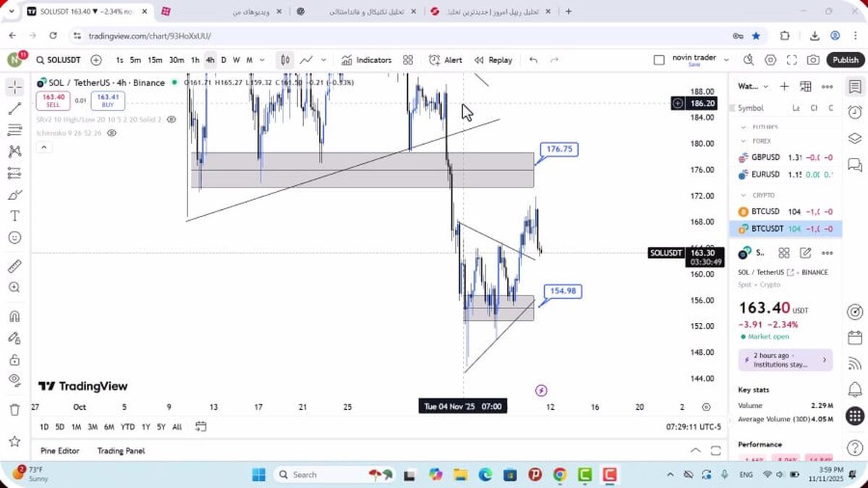Open the favorites star toolbar
This screenshot has height=488, width=868.
14,440
